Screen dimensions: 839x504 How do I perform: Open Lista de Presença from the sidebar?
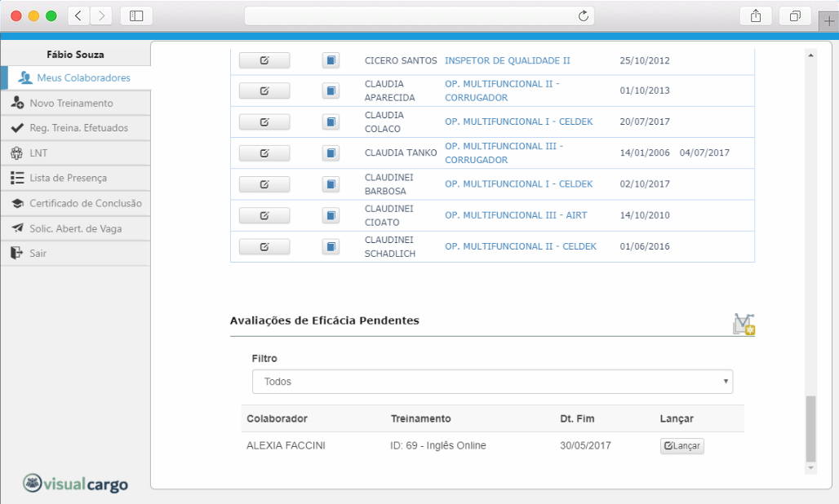[x=17, y=178]
